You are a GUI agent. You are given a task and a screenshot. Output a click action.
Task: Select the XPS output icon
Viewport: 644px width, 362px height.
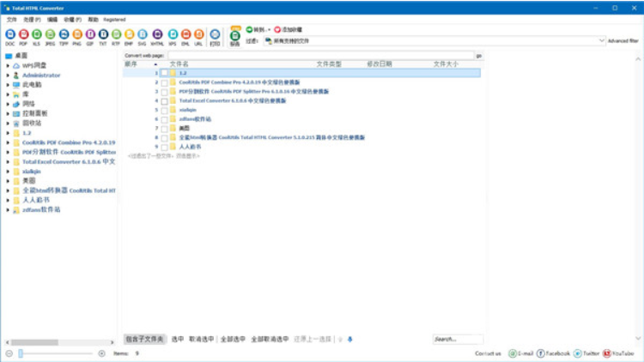(173, 34)
